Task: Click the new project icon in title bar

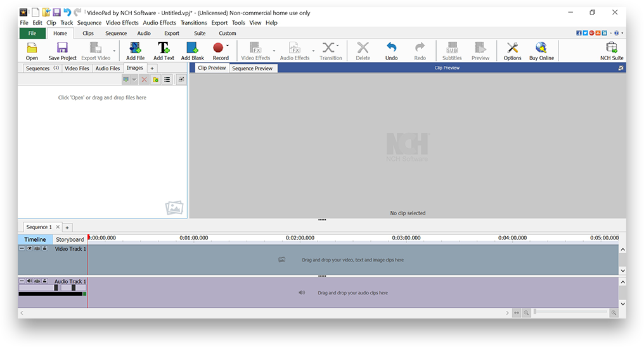Action: tap(35, 13)
